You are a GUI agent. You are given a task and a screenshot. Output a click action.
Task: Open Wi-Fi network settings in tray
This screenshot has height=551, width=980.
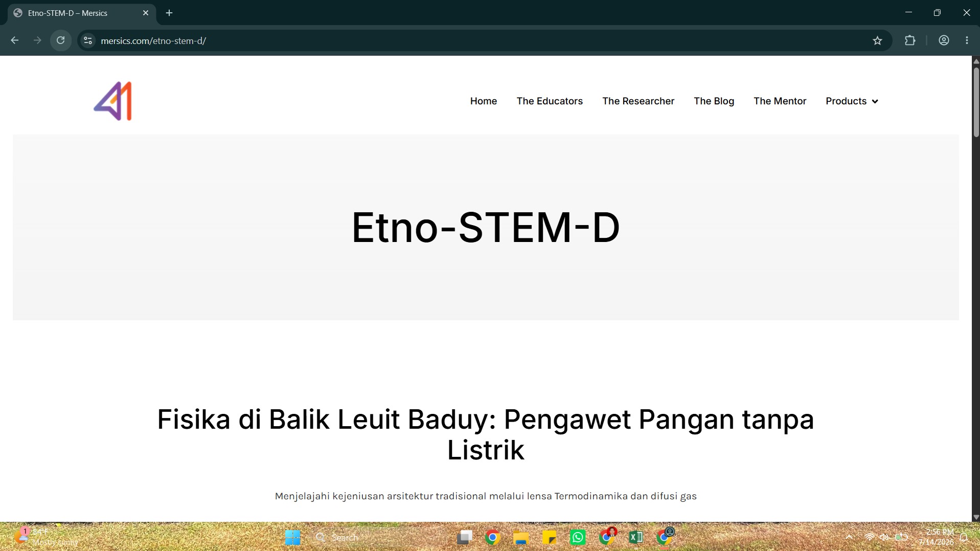[x=870, y=537]
